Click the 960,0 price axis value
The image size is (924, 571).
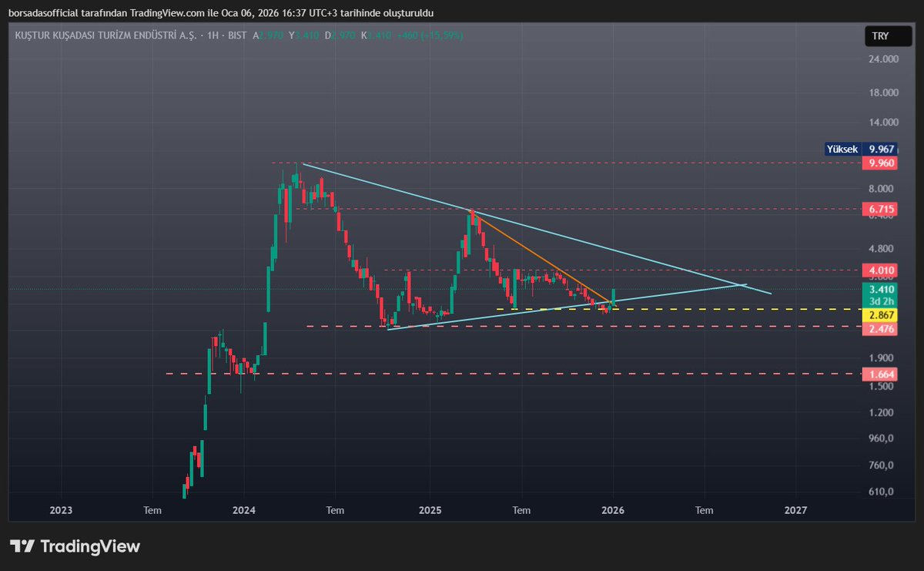tap(881, 438)
